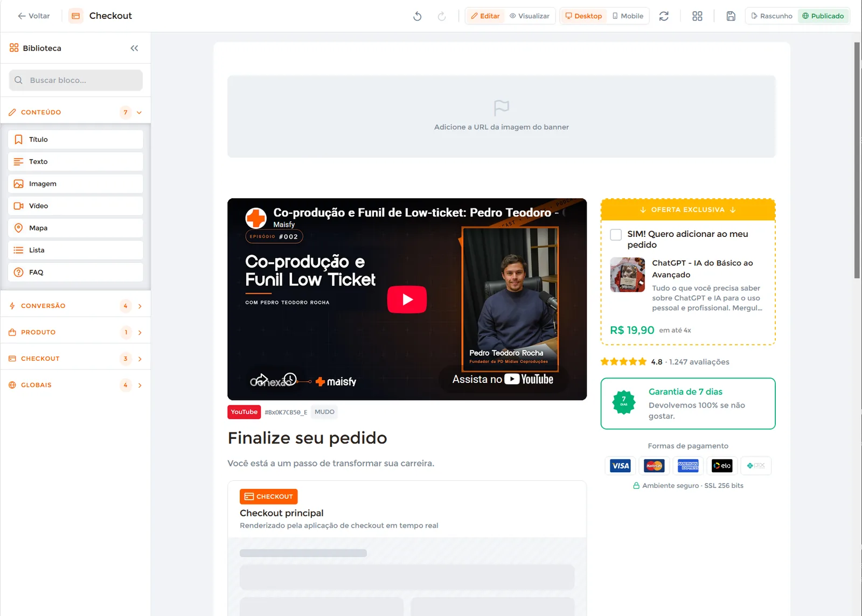Click the undo arrow icon
This screenshot has height=616, width=862.
[417, 16]
